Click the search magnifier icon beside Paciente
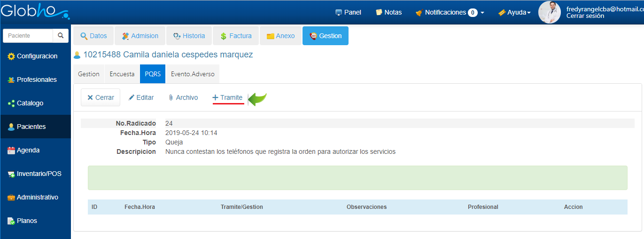This screenshot has width=644, height=239. [60, 36]
